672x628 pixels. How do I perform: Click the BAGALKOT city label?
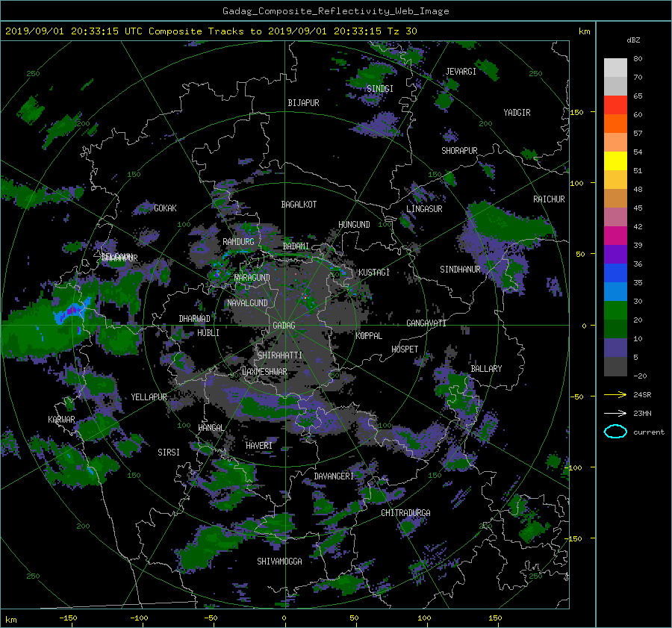coord(299,205)
